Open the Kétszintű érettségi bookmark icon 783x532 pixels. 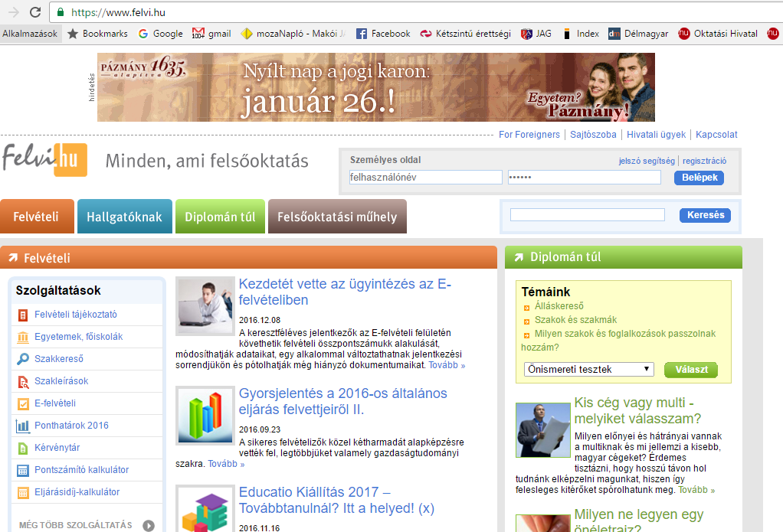click(x=426, y=34)
